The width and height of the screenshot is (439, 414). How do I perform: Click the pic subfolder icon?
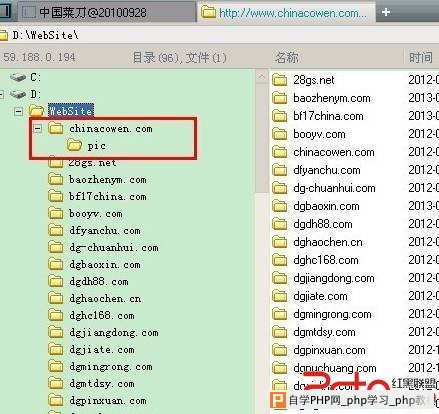74,145
